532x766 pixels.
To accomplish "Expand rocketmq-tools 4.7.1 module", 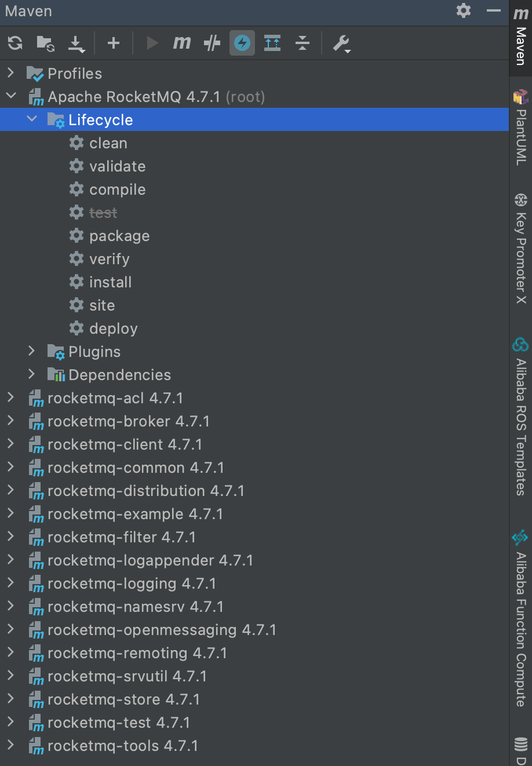I will click(10, 745).
